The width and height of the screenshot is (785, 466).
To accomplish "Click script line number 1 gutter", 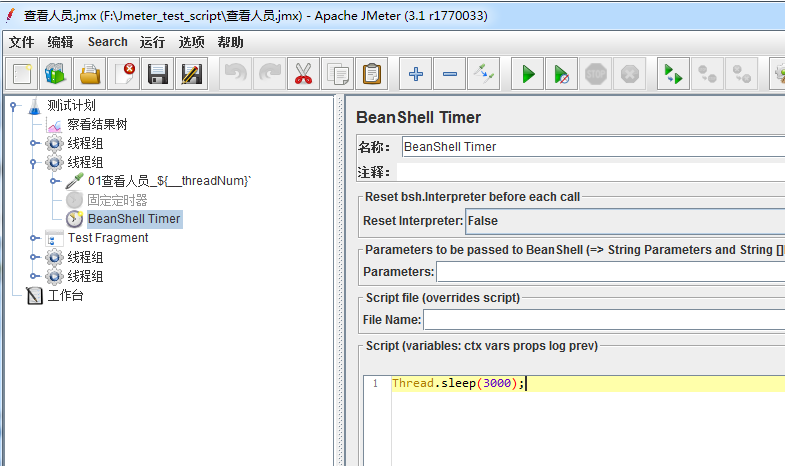I will pos(375,383).
